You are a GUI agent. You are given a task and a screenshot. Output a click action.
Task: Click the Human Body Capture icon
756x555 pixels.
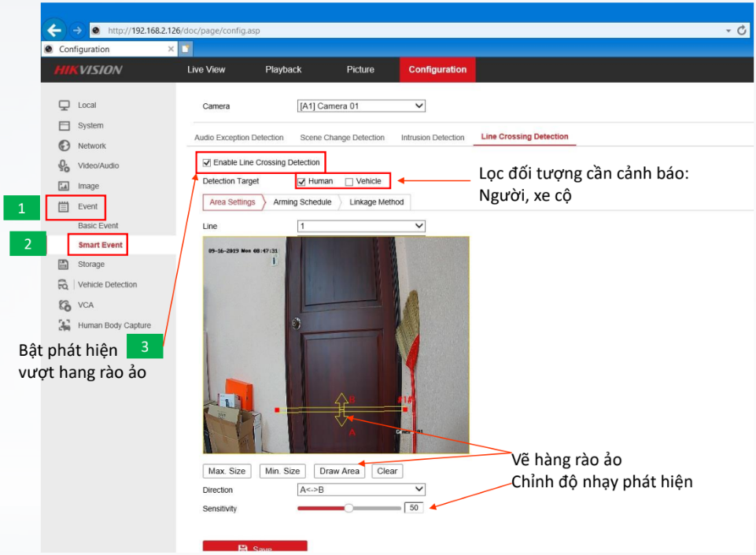pos(65,325)
